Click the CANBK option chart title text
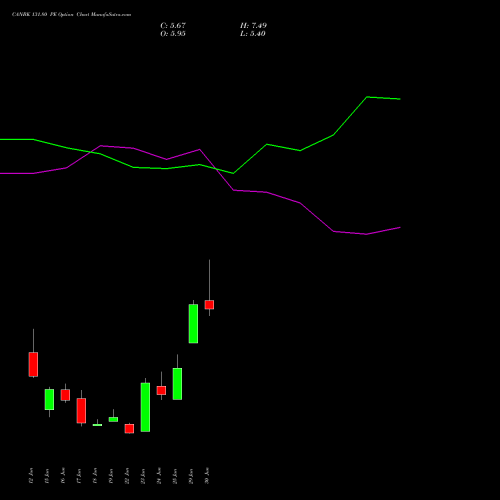The width and height of the screenshot is (500, 500). tap(71, 14)
